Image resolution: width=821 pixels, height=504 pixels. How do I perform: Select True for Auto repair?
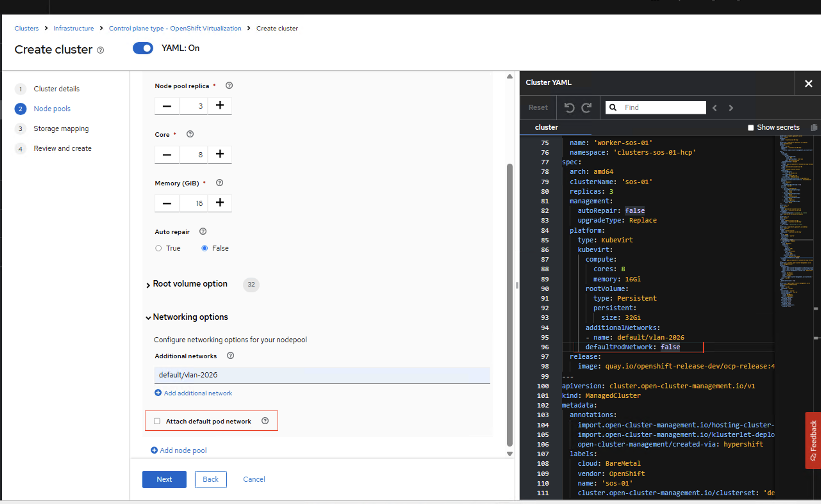coord(158,248)
